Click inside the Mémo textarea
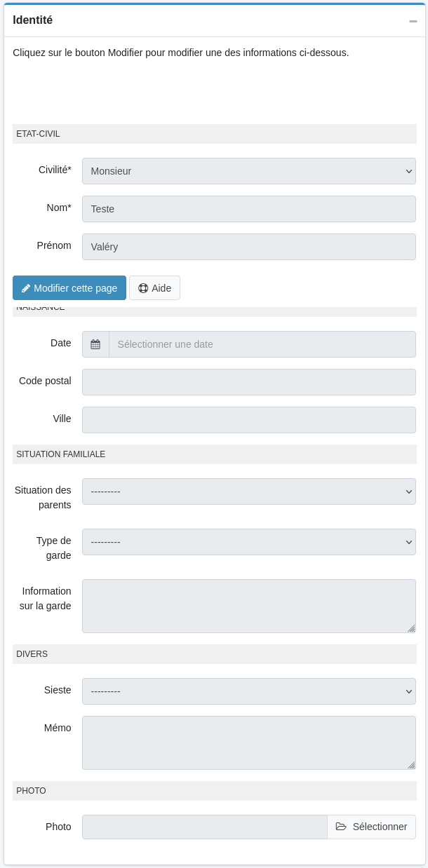This screenshot has height=868, width=428. [248, 742]
